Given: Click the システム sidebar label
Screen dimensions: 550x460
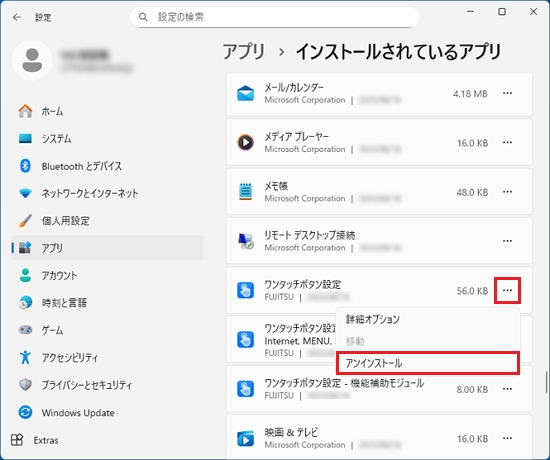Looking at the screenshot, I should pos(56,139).
